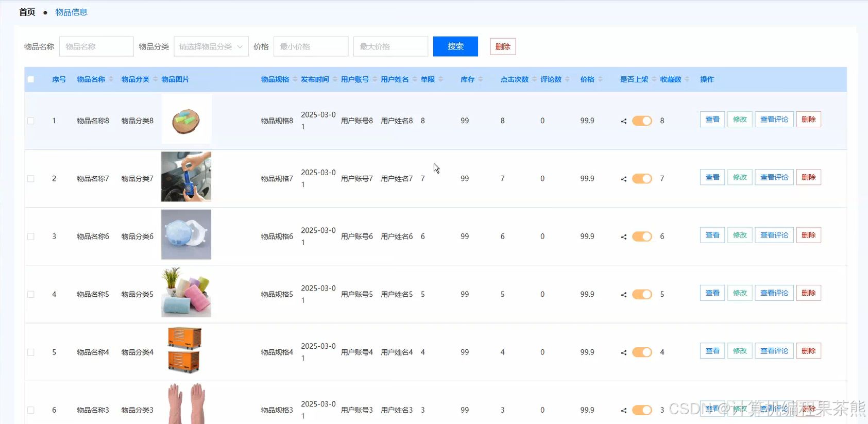This screenshot has height=424, width=868.
Task: Check the row 1 物品名称8 checkbox
Action: coord(31,121)
